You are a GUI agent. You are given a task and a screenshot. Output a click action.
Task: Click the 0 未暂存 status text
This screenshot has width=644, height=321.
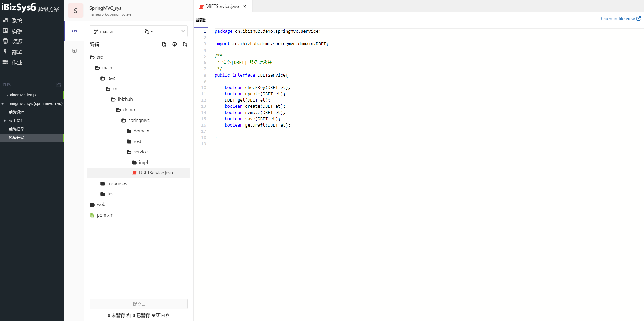[x=116, y=315]
